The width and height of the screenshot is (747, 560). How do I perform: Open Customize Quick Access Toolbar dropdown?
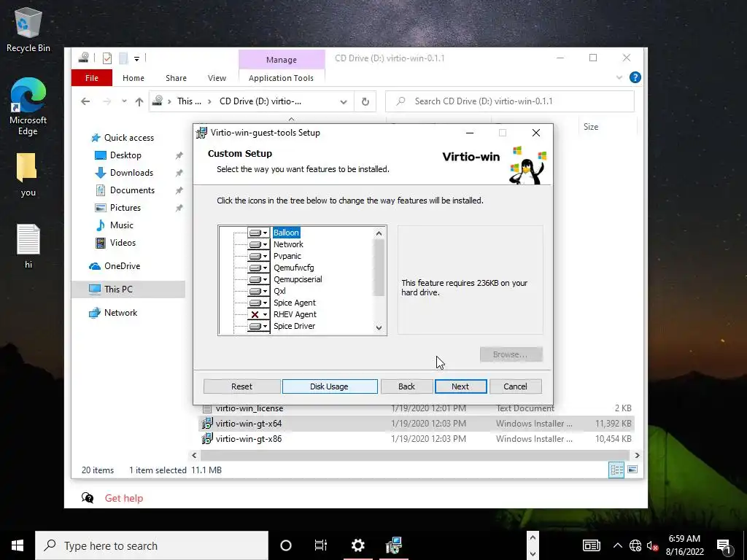pos(136,59)
